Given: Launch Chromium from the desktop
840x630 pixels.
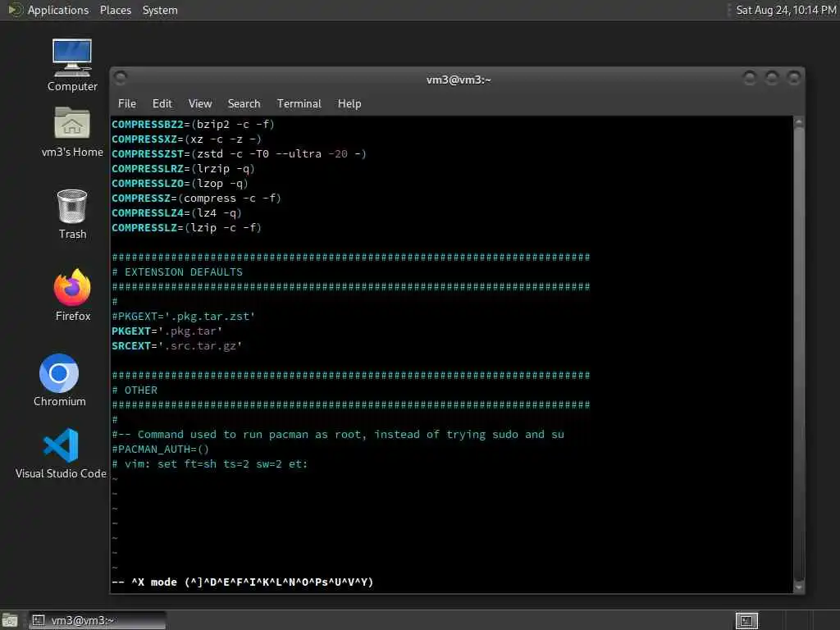Looking at the screenshot, I should [59, 380].
